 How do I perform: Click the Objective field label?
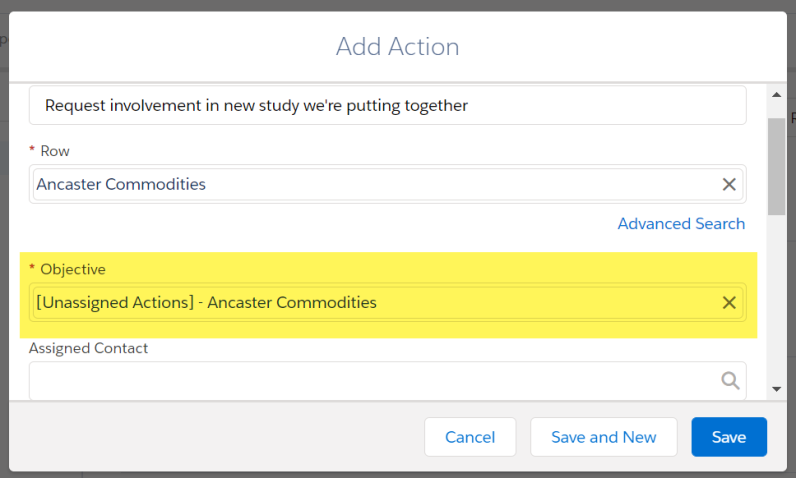click(x=73, y=269)
